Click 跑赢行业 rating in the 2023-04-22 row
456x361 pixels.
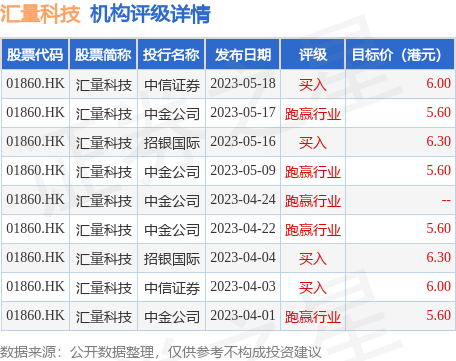click(313, 230)
